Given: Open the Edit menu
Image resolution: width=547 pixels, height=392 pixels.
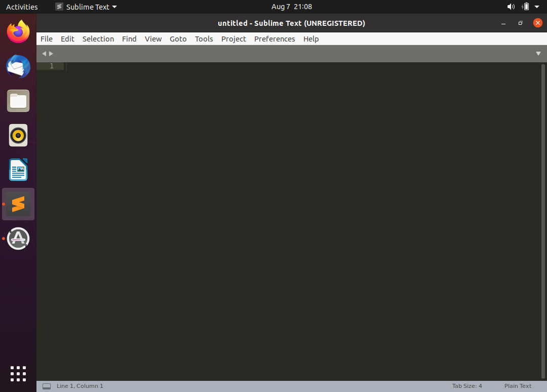Looking at the screenshot, I should click(67, 38).
